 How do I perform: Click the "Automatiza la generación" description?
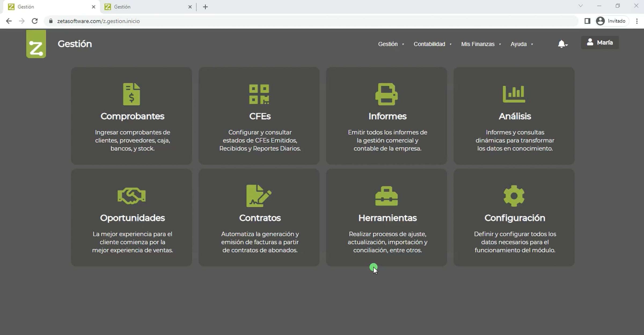click(x=260, y=242)
